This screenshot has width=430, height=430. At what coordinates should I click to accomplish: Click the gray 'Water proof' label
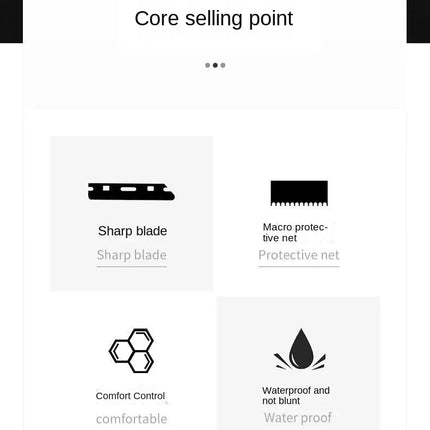coord(298,418)
